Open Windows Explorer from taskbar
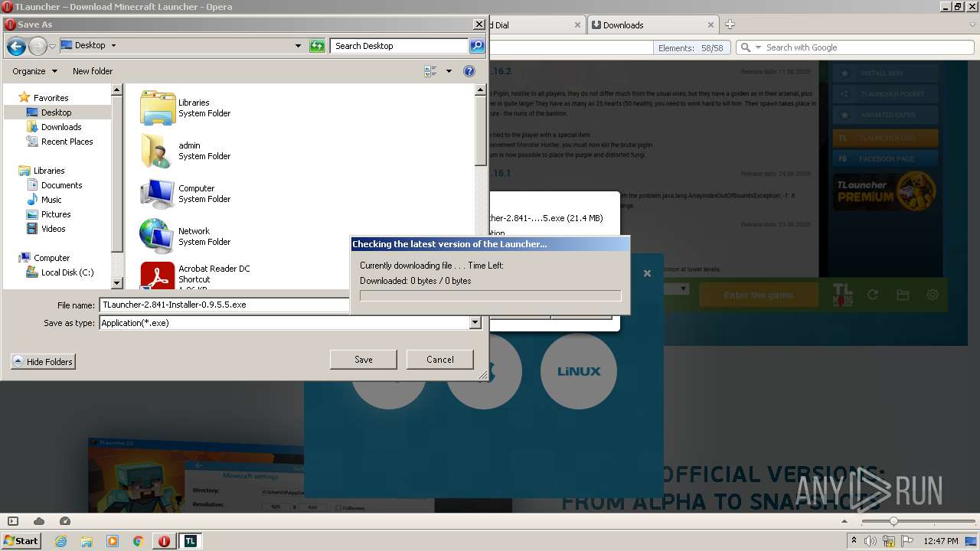This screenshot has width=980, height=551. (x=87, y=541)
